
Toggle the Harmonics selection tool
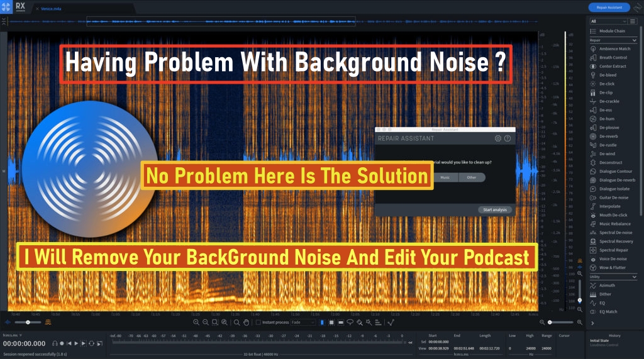378,323
